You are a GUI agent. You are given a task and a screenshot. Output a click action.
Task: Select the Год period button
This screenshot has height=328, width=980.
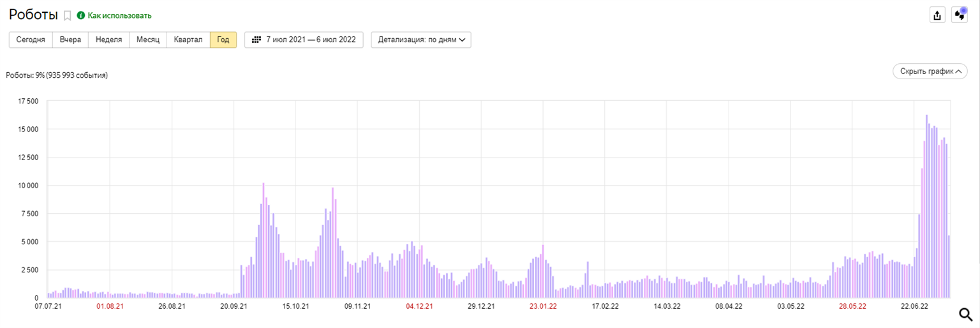[x=223, y=40]
